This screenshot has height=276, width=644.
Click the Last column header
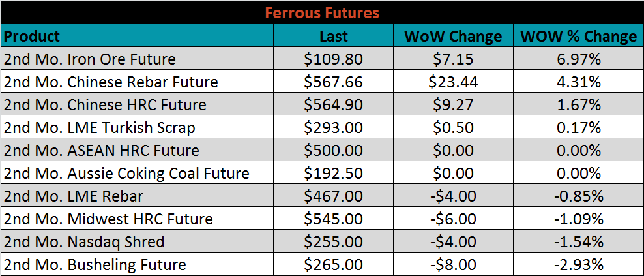click(x=334, y=37)
